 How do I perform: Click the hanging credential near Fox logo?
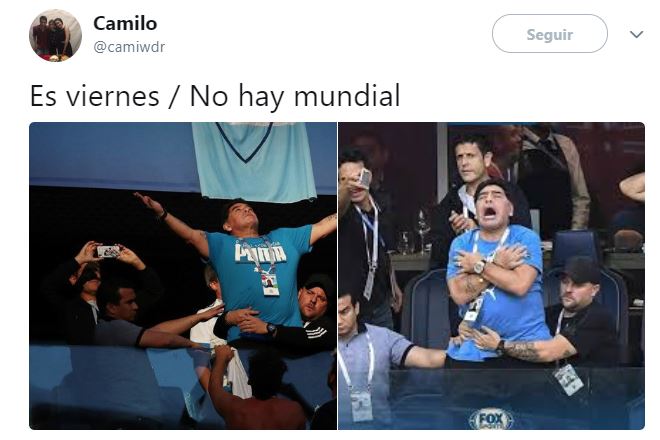pos(568,379)
